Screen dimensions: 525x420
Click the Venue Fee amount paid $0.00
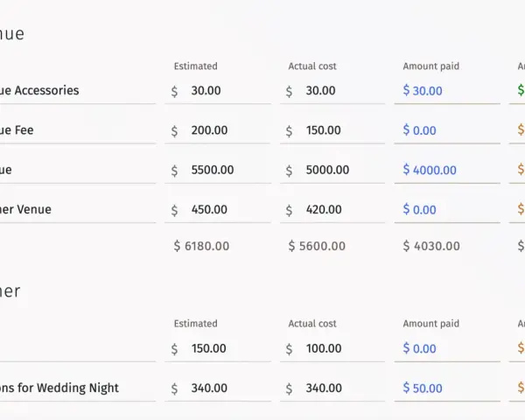[x=419, y=130]
